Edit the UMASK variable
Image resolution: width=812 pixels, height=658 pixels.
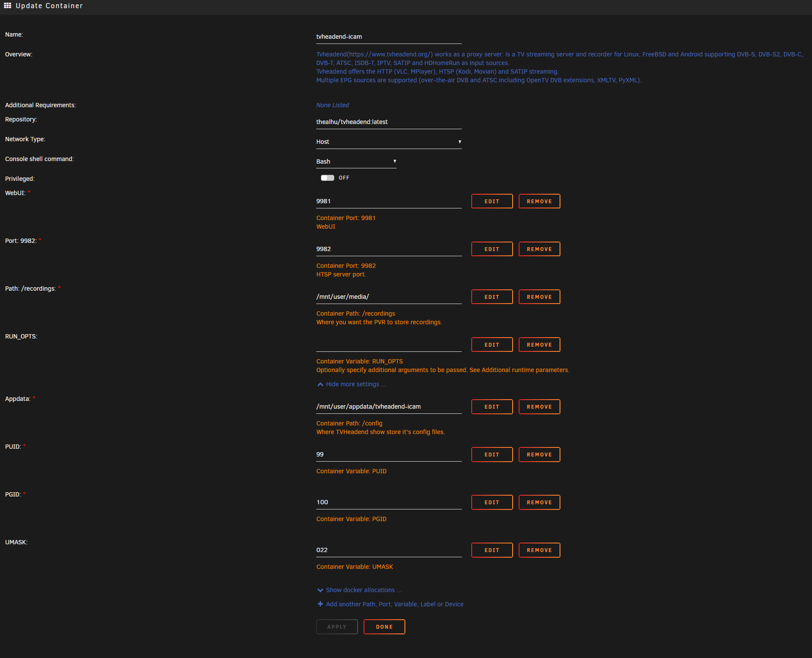coord(492,550)
